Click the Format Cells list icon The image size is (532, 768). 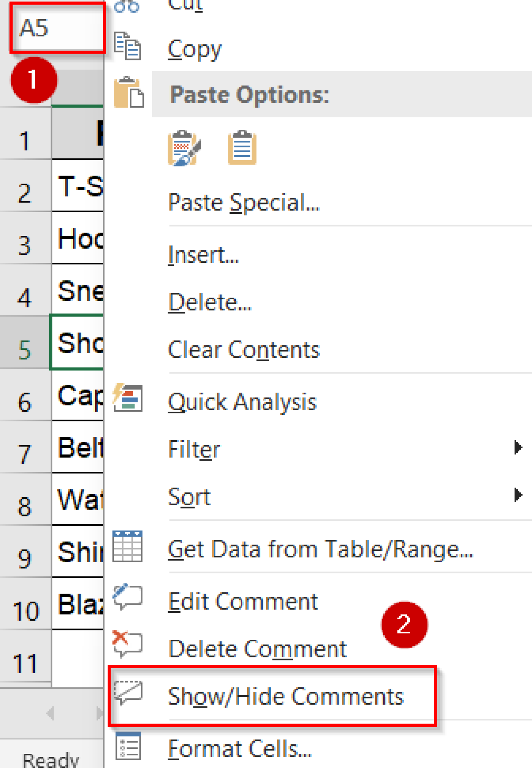[x=127, y=746]
